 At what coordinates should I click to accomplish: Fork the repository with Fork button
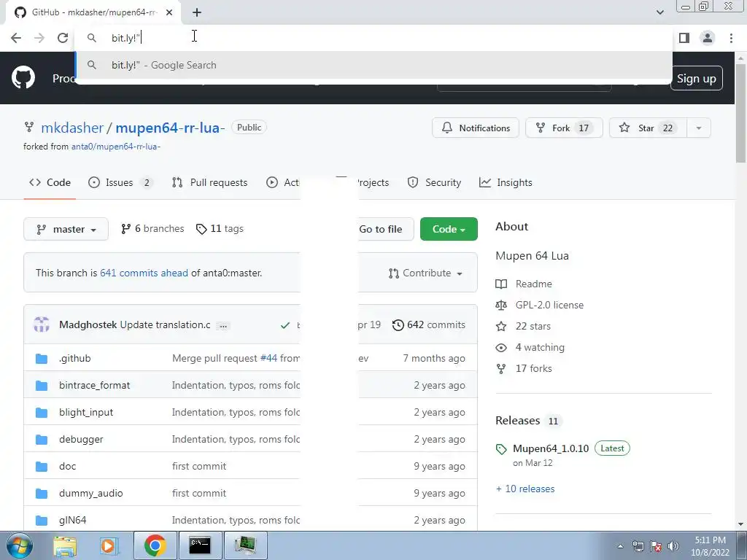pyautogui.click(x=564, y=128)
